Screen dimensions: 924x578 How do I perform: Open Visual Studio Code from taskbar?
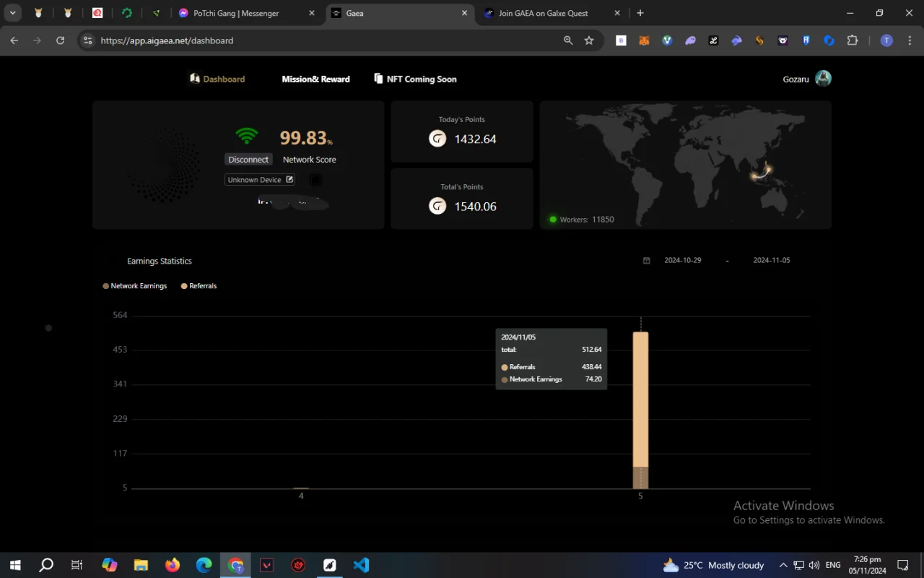[362, 565]
